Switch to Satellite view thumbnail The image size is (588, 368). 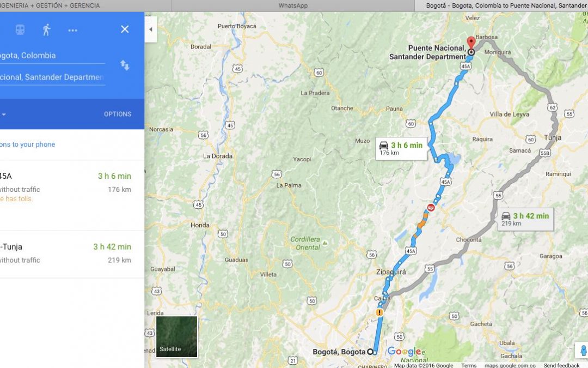click(176, 336)
